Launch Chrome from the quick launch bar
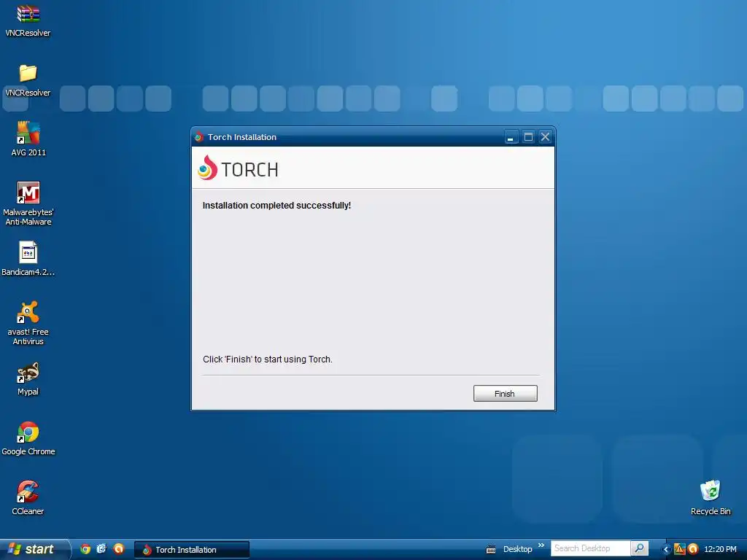The height and width of the screenshot is (560, 747). (85, 549)
